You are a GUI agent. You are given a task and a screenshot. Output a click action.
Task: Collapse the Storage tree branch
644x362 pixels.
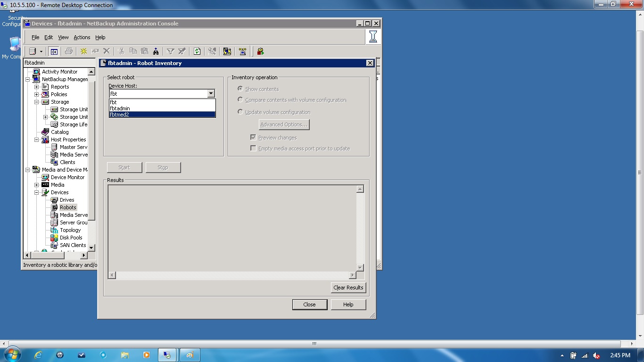[x=37, y=102]
